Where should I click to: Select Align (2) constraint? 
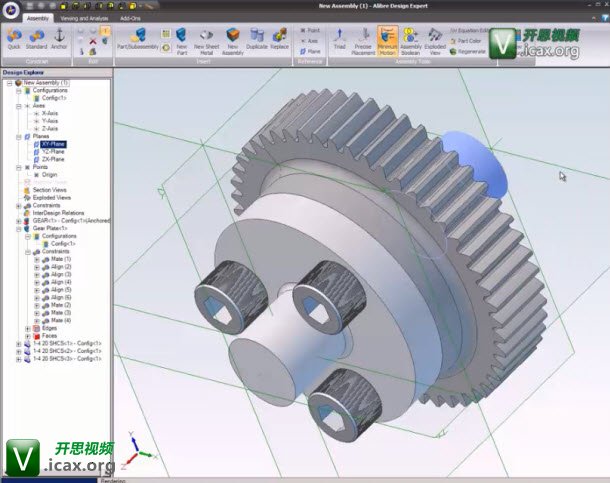pos(61,267)
